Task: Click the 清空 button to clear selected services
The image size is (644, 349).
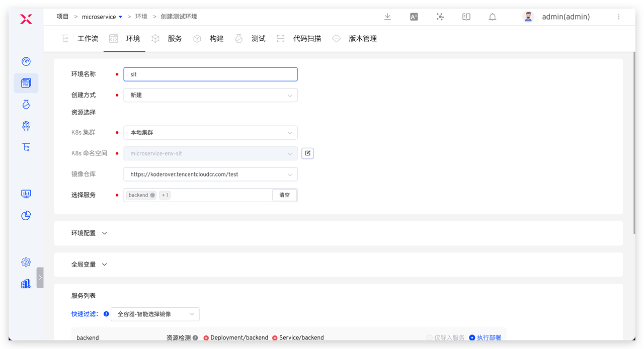Action: point(284,195)
